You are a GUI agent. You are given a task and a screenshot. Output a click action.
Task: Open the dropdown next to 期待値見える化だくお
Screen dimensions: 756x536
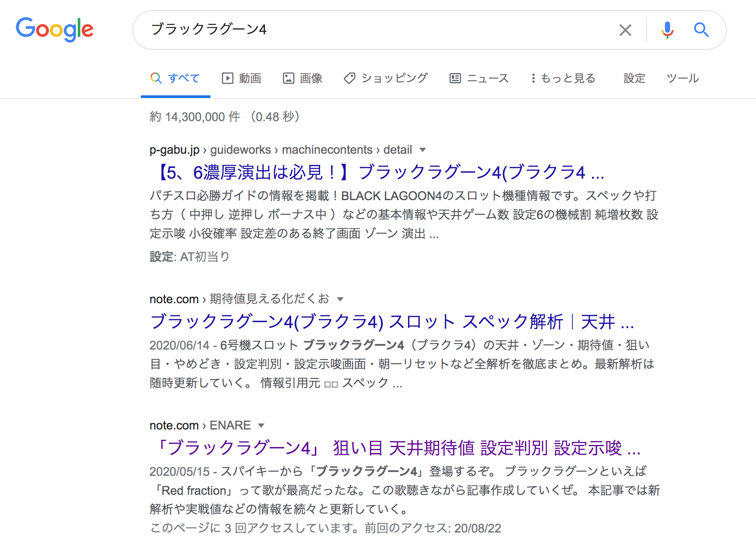(x=340, y=299)
